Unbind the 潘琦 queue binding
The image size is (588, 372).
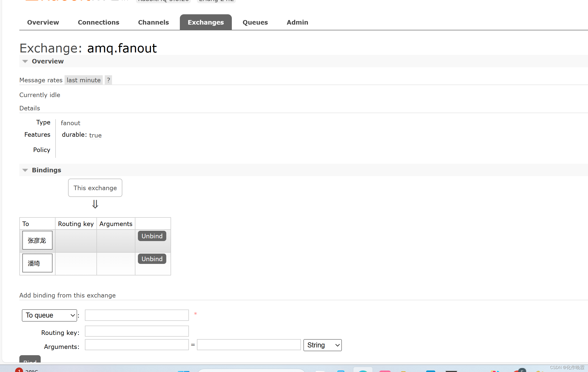[152, 259]
